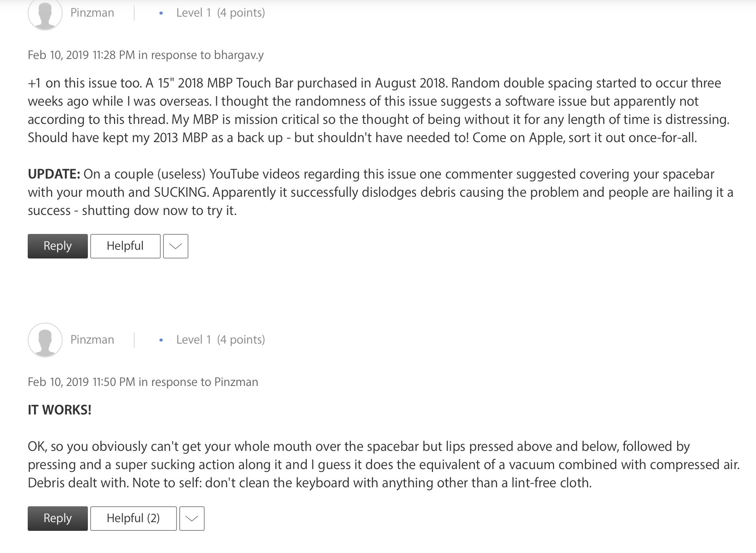756x553 pixels.
Task: Mark the first post as Helpful
Action: (x=125, y=246)
